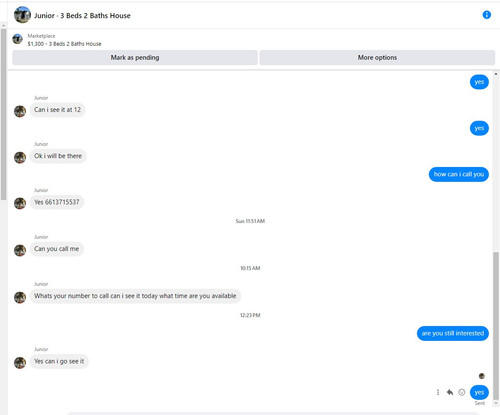Select the message 'Can i see it at 12'
Image resolution: width=500 pixels, height=415 pixels.
pyautogui.click(x=57, y=110)
